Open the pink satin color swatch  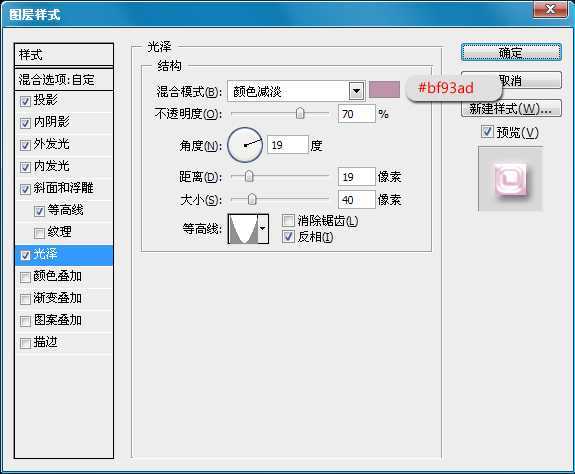click(384, 89)
